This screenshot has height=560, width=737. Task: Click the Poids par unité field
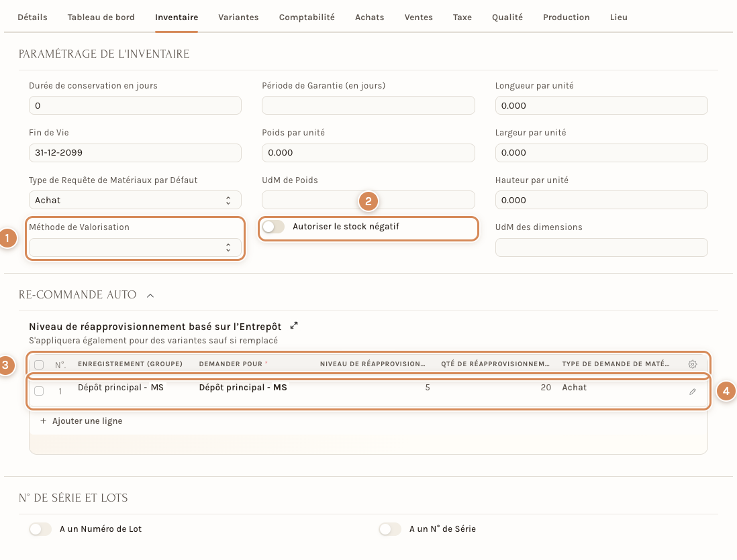(368, 153)
